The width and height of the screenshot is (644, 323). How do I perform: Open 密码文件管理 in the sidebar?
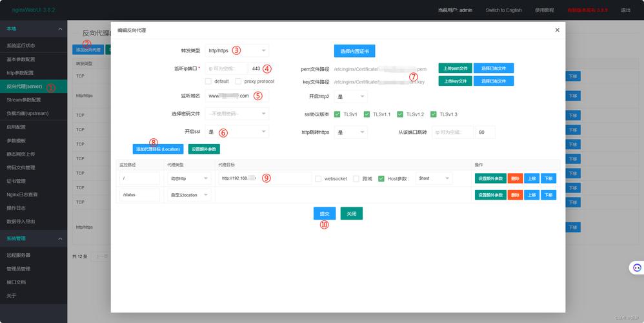[34, 168]
